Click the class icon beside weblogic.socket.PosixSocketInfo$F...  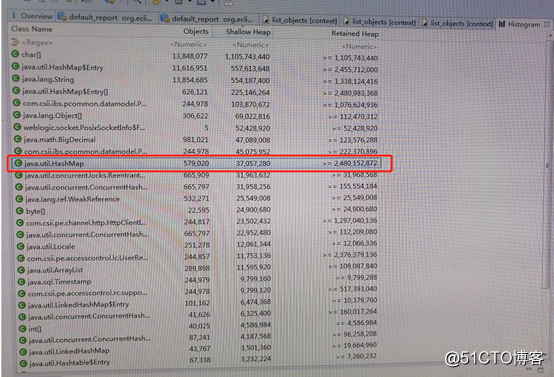tap(17, 127)
